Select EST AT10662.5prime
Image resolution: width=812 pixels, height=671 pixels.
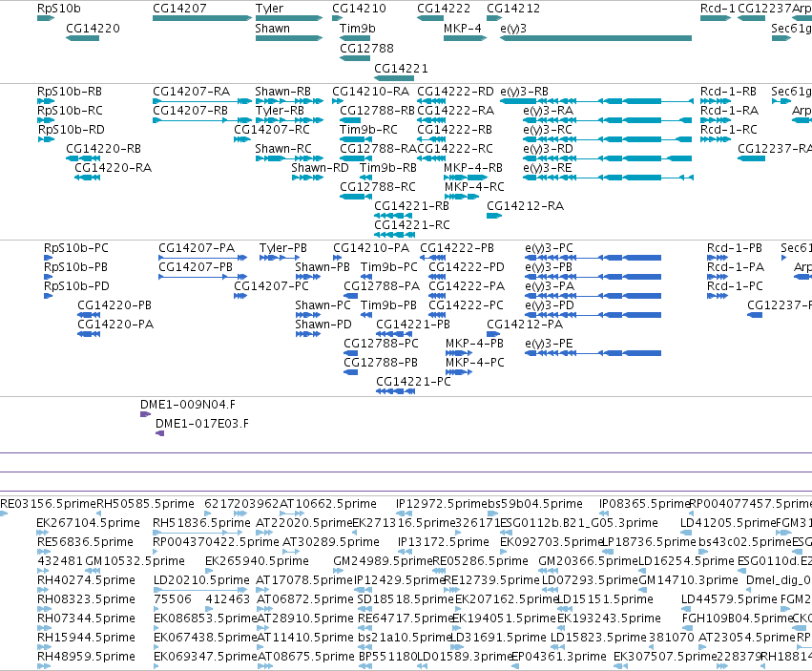pyautogui.click(x=328, y=504)
